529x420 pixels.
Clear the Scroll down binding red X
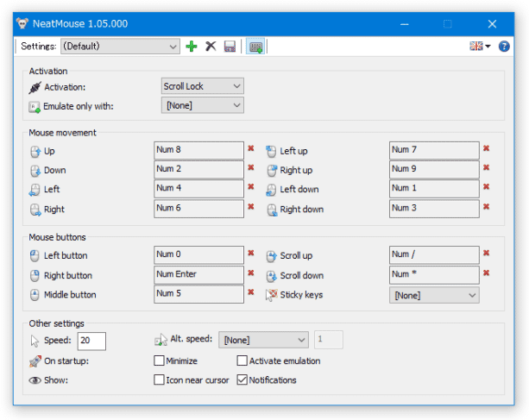[x=486, y=273]
